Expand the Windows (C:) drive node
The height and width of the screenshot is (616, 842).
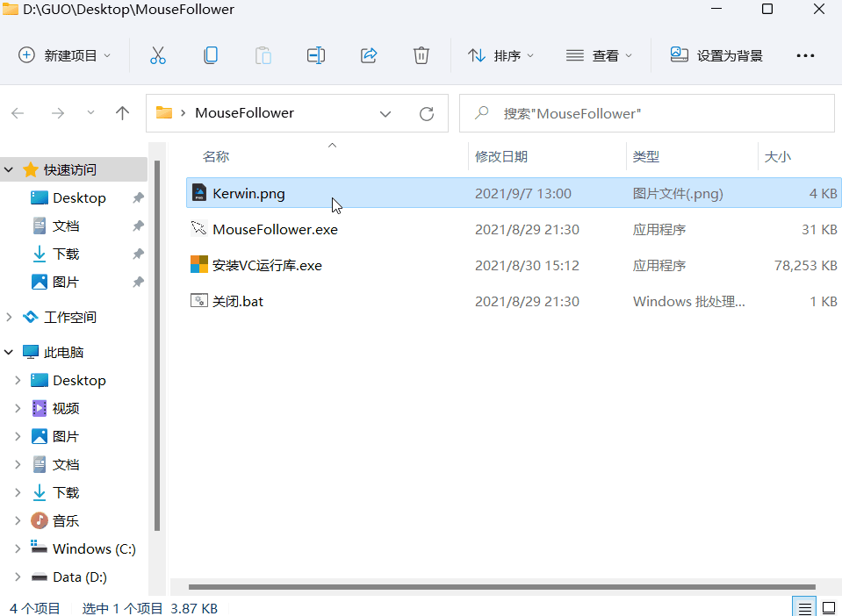coord(17,549)
